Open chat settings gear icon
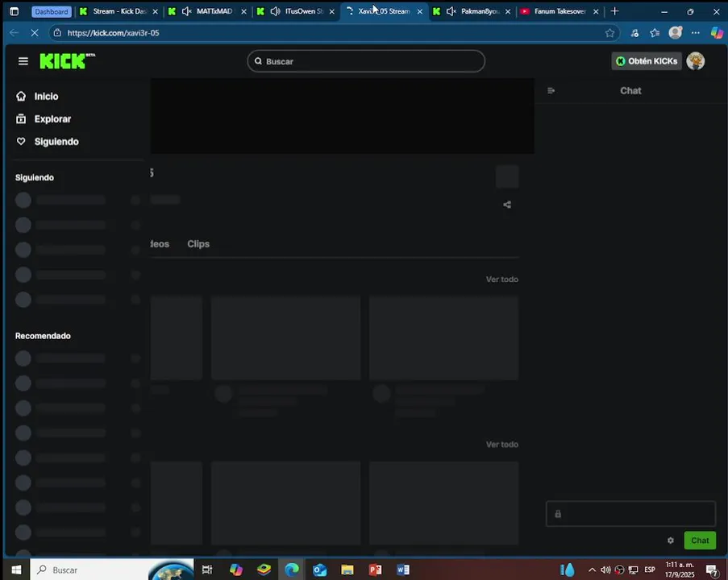728x580 pixels. point(671,541)
